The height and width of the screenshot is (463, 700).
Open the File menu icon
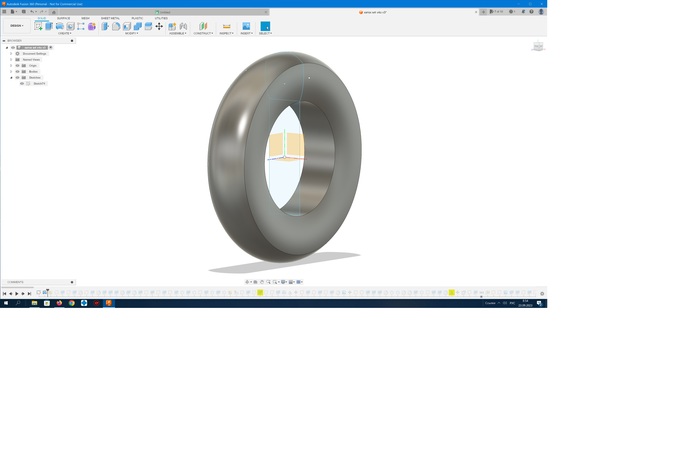(x=13, y=12)
